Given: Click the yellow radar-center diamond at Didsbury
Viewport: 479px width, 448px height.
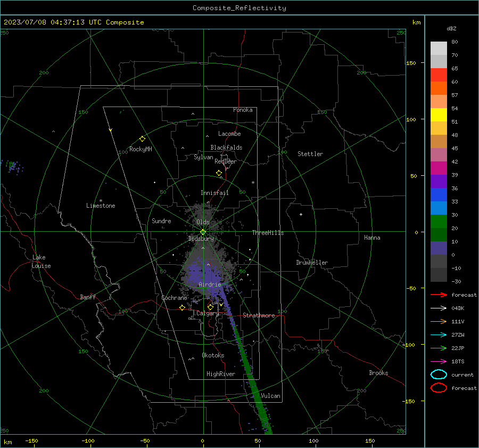Looking at the screenshot, I should (203, 232).
